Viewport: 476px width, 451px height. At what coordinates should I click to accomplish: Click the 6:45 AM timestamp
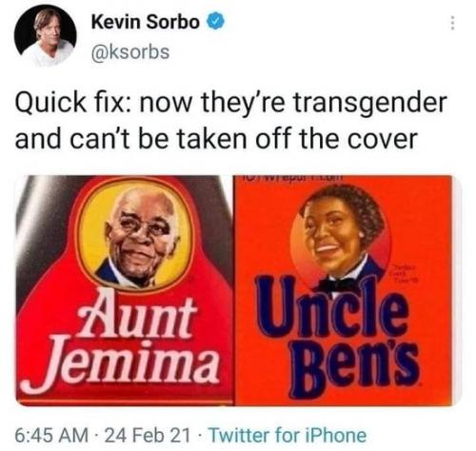51,435
